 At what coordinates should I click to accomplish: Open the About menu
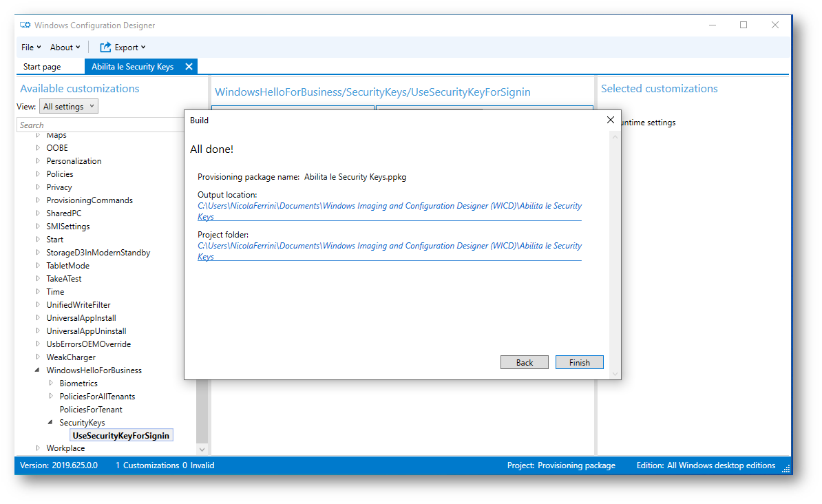[x=65, y=48]
